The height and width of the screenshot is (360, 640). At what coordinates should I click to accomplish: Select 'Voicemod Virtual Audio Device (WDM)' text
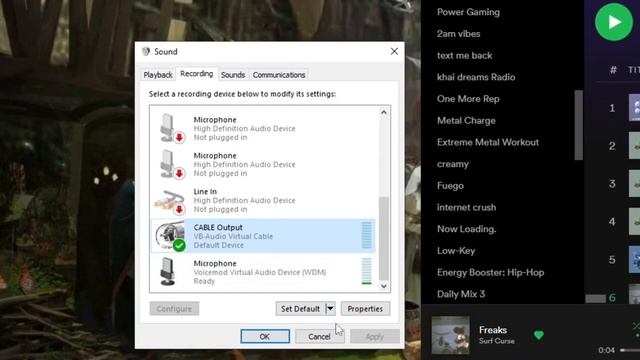(x=260, y=272)
